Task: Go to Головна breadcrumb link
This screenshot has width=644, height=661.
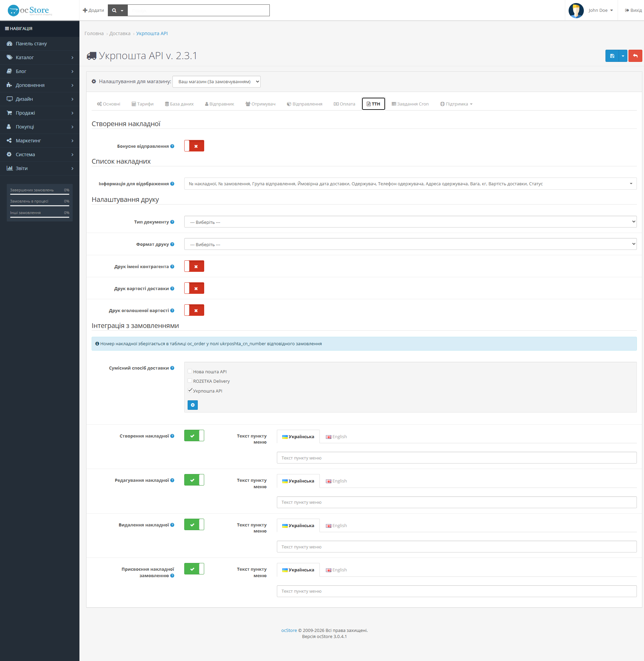Action: [94, 33]
